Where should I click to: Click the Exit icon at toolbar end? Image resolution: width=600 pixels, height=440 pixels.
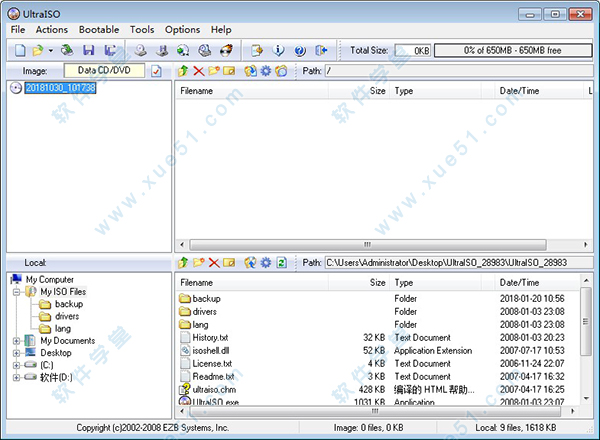(x=321, y=50)
